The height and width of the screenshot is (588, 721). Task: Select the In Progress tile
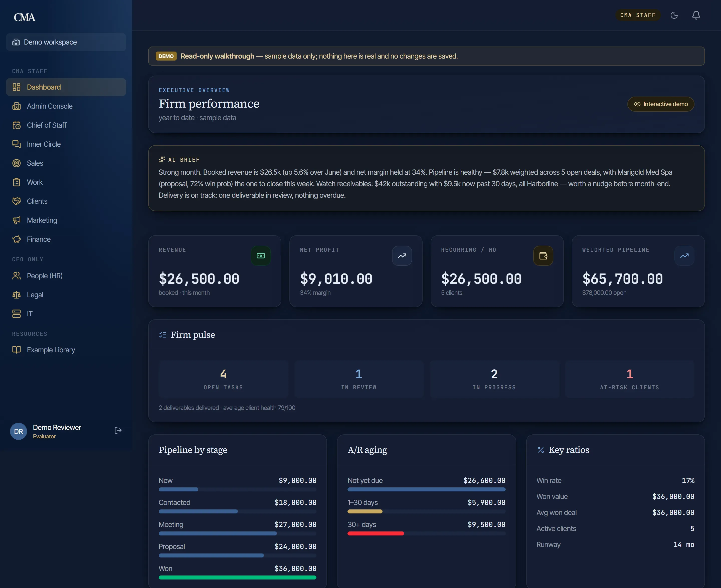click(494, 379)
